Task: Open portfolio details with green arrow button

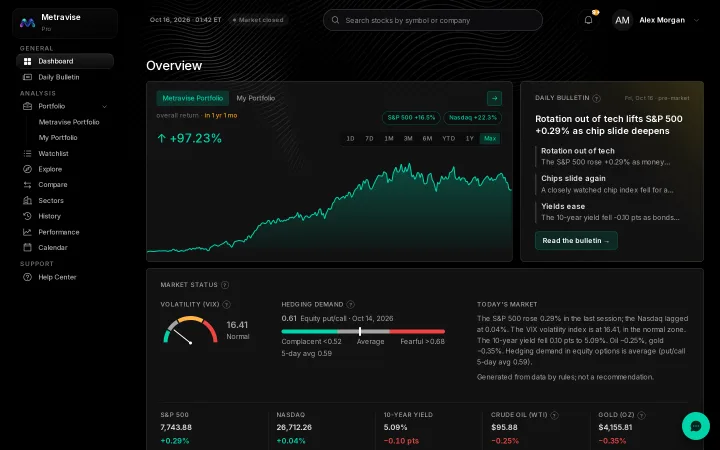Action: click(x=494, y=98)
